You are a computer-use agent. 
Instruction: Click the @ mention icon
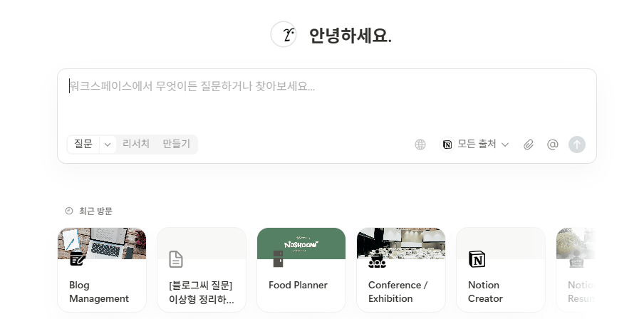pos(552,145)
